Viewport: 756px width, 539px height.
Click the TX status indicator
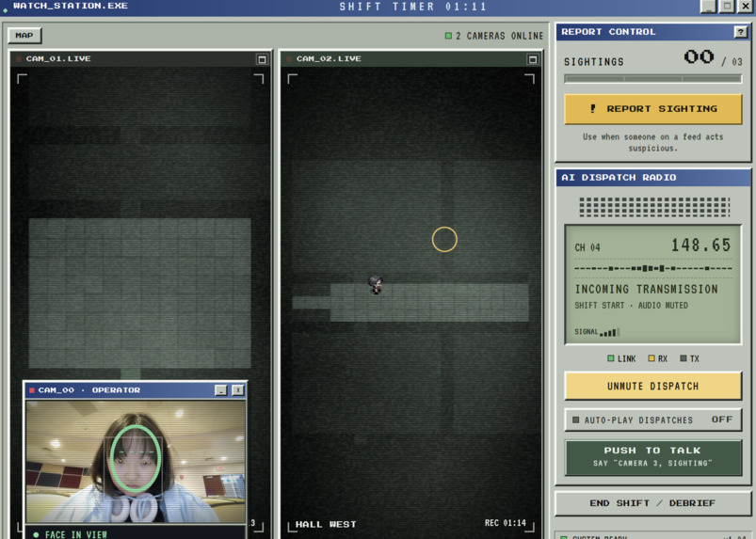[689, 358]
